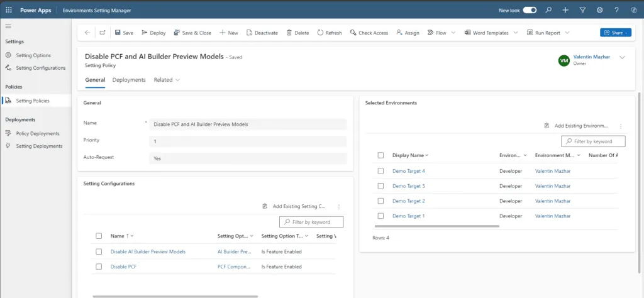
Task: Create a New record from command bar
Action: coord(229,33)
